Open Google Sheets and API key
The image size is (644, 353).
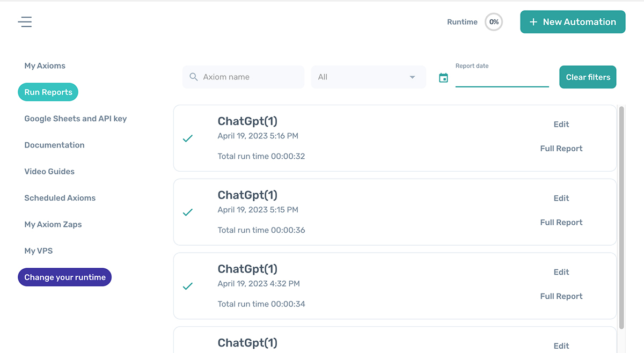(x=76, y=119)
